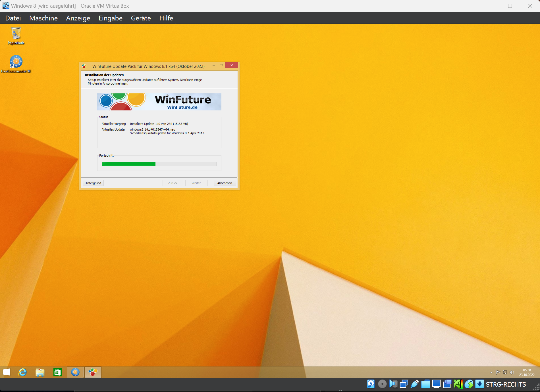Screen dimensions: 540x392
Task: Click the greyed-out Zurück button
Action: [173, 183]
